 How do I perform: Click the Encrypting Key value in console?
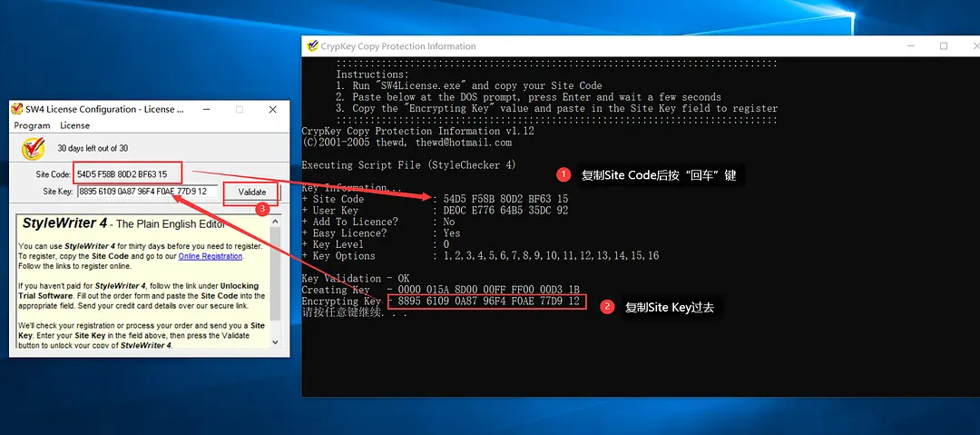coord(488,302)
